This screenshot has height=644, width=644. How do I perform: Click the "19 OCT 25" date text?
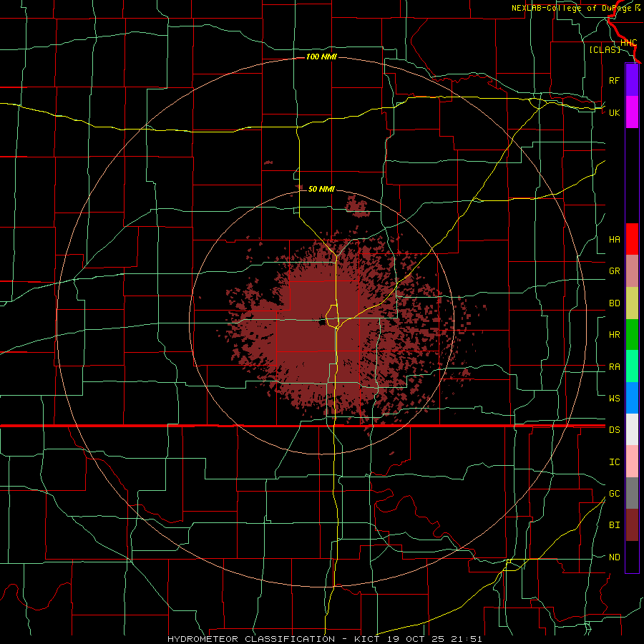pos(416,639)
